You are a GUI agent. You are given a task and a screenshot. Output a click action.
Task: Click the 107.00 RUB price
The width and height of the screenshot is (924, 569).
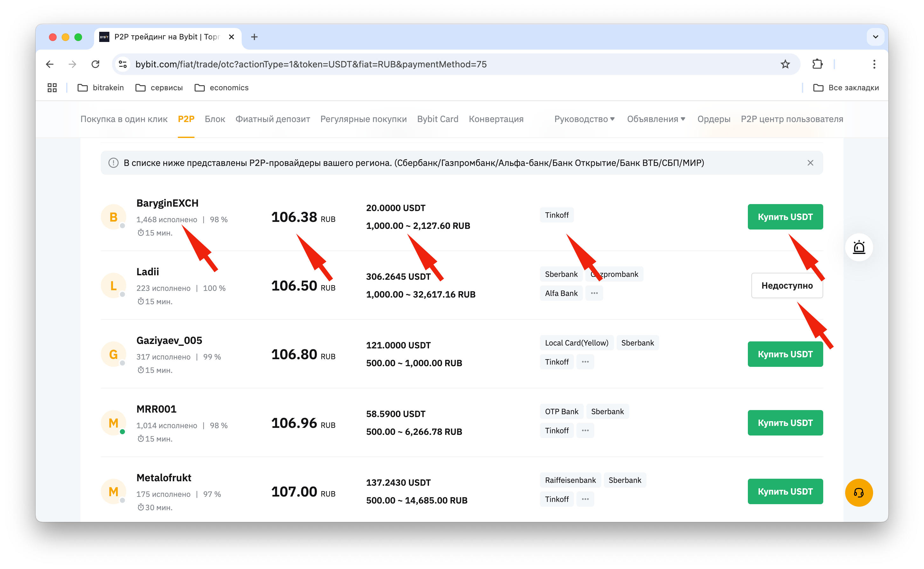tap(303, 492)
